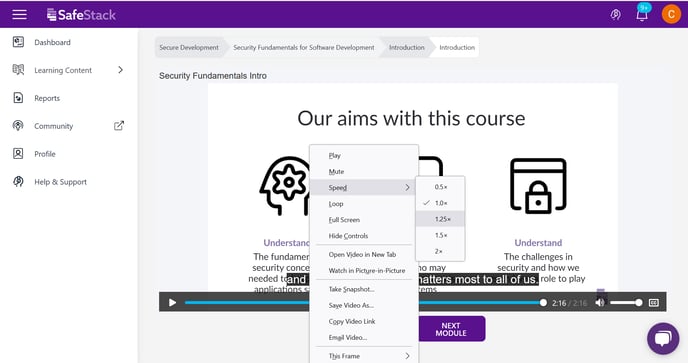This screenshot has width=688, height=363.
Task: Expand the Learning Content chevron
Action: 120,70
